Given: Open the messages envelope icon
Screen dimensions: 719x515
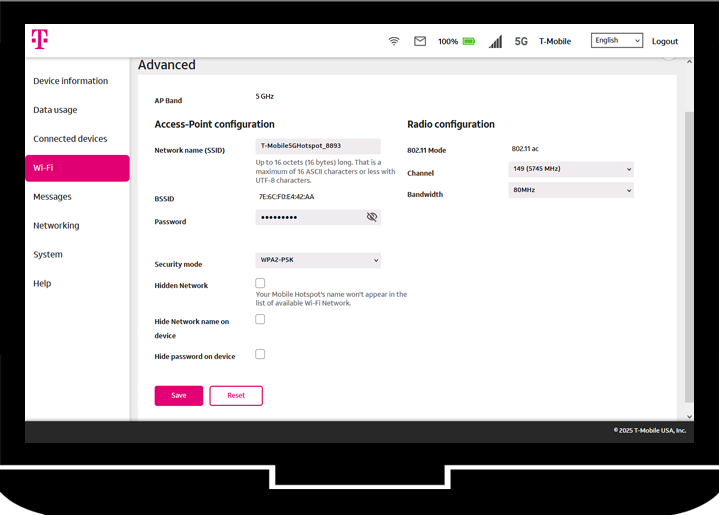Looking at the screenshot, I should click(420, 41).
